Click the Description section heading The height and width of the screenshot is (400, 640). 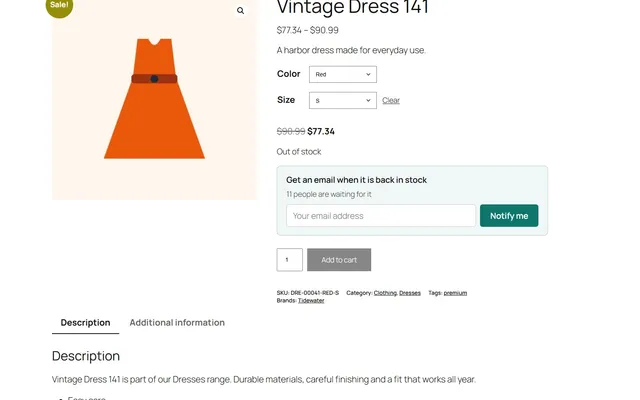pos(86,356)
